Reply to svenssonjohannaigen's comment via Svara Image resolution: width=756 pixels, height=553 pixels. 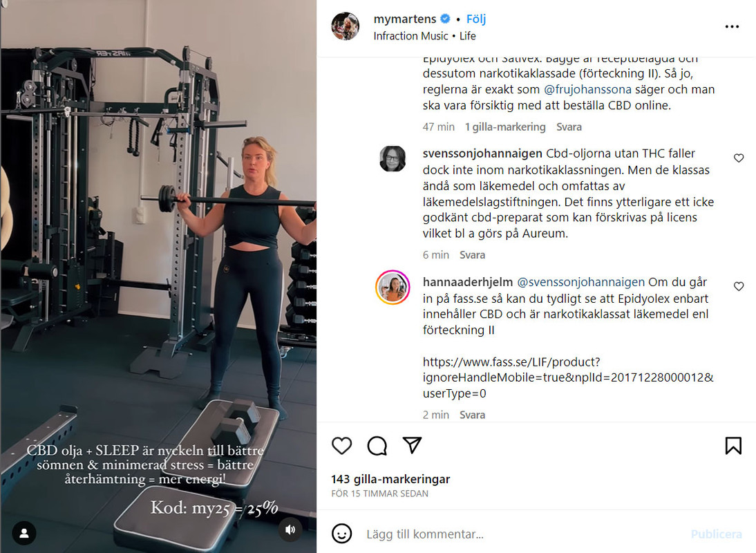472,254
